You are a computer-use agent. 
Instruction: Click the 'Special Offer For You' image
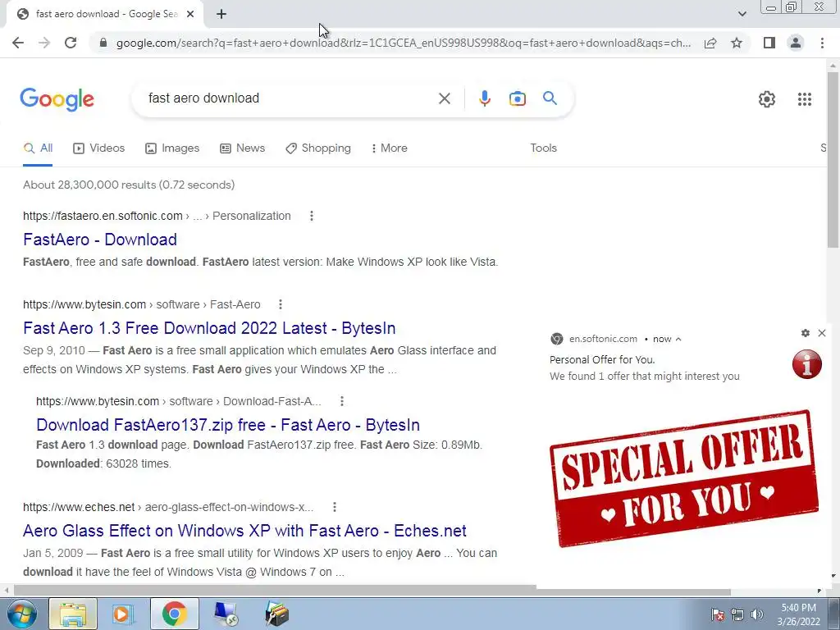click(x=684, y=478)
